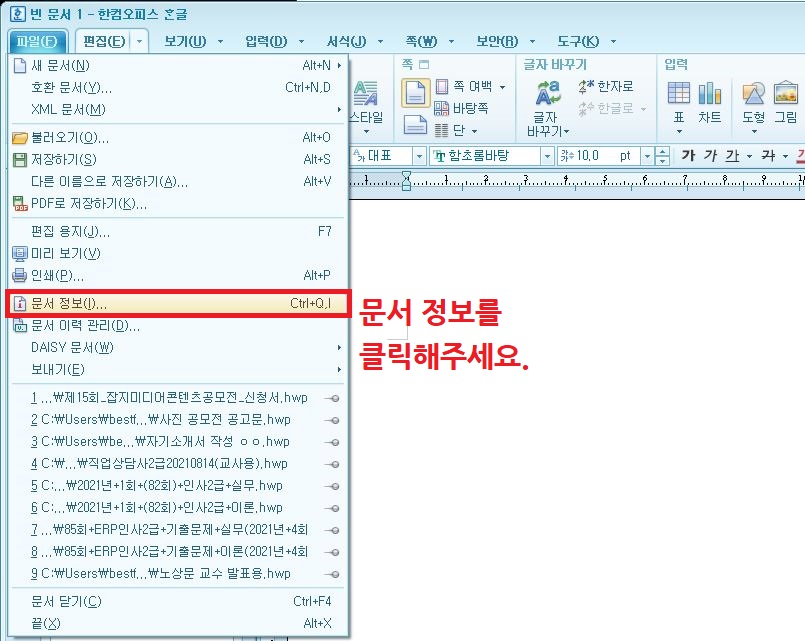Click the 도형 shapes icon
The image size is (805, 641).
tap(753, 93)
